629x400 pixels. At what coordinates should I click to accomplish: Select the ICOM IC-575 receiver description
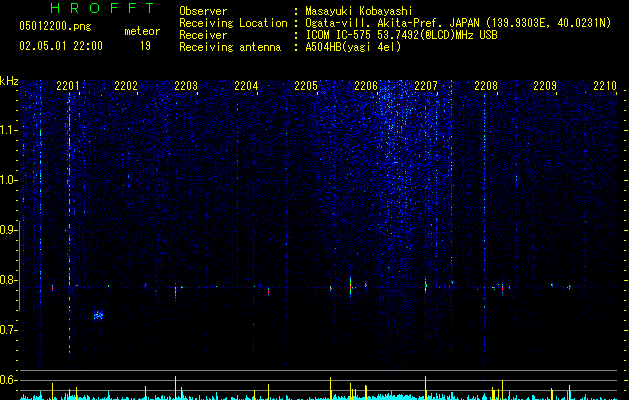click(x=402, y=35)
